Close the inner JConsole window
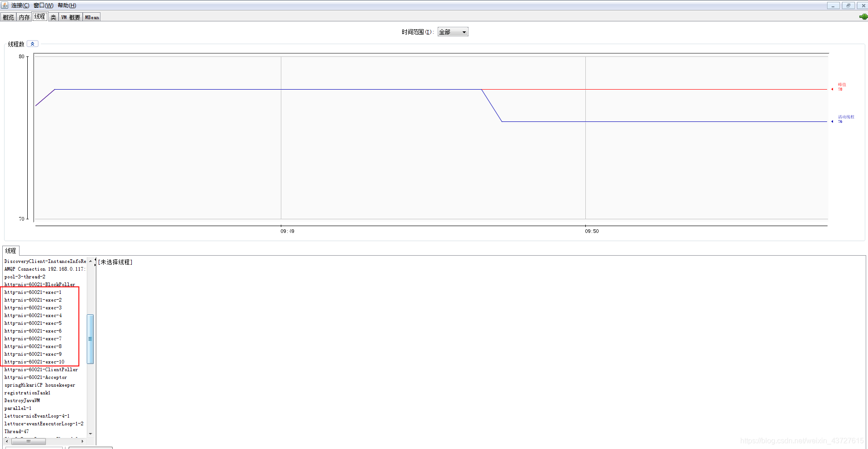The height and width of the screenshot is (449, 868). tap(863, 5)
